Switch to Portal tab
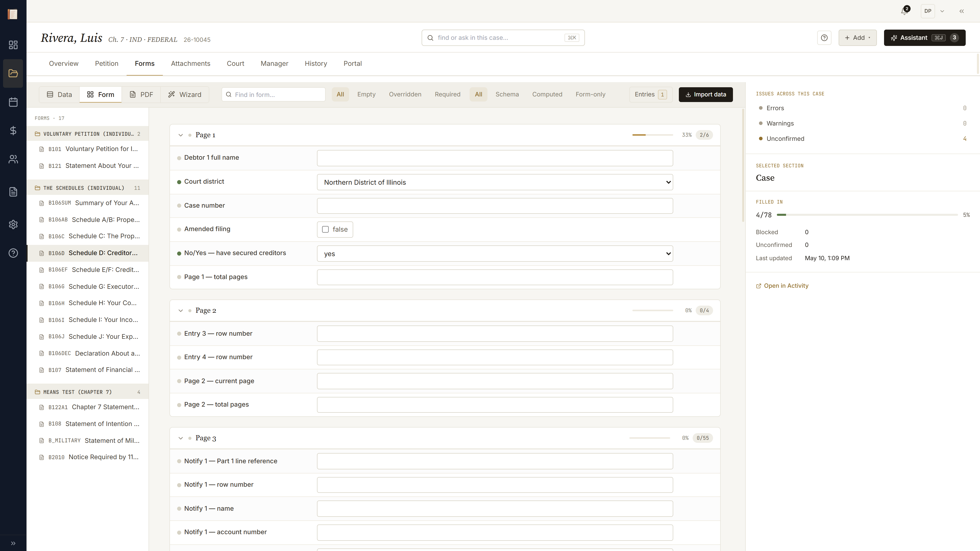980x551 pixels. pos(352,64)
